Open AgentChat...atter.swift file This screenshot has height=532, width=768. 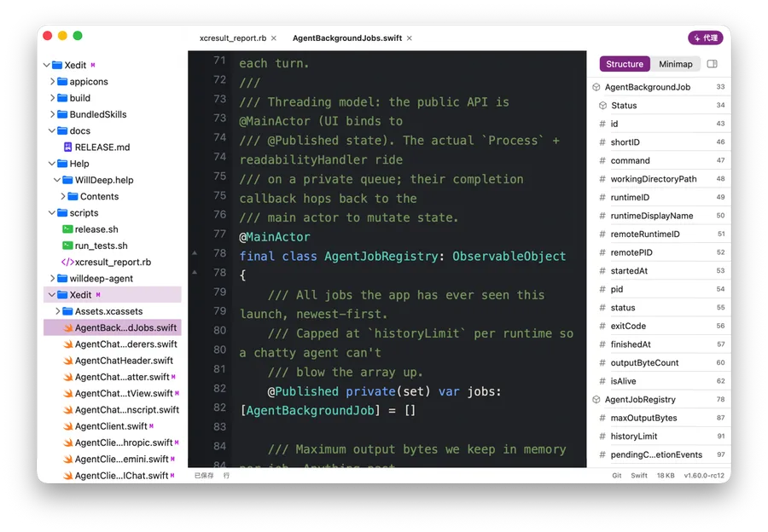[x=113, y=377]
